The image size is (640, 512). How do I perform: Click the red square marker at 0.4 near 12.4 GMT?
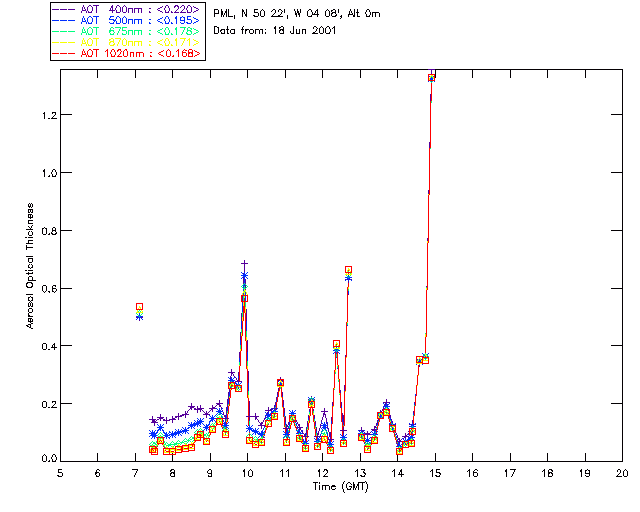tap(336, 344)
